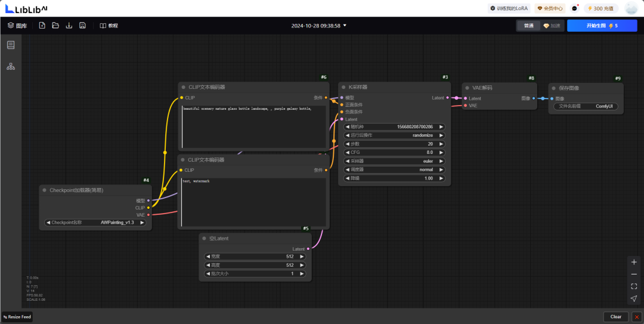Click 随机种 seed value 156680208700286
This screenshot has height=324, width=644.
click(415, 127)
